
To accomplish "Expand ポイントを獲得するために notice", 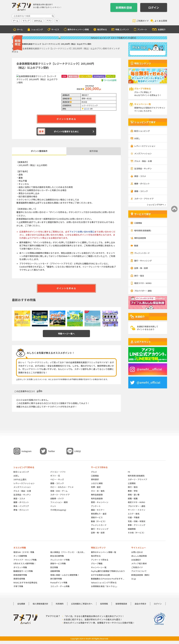I will tap(66, 131).
